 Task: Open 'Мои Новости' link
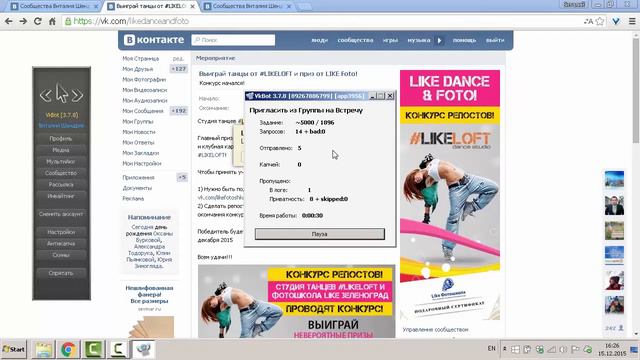coord(139,132)
